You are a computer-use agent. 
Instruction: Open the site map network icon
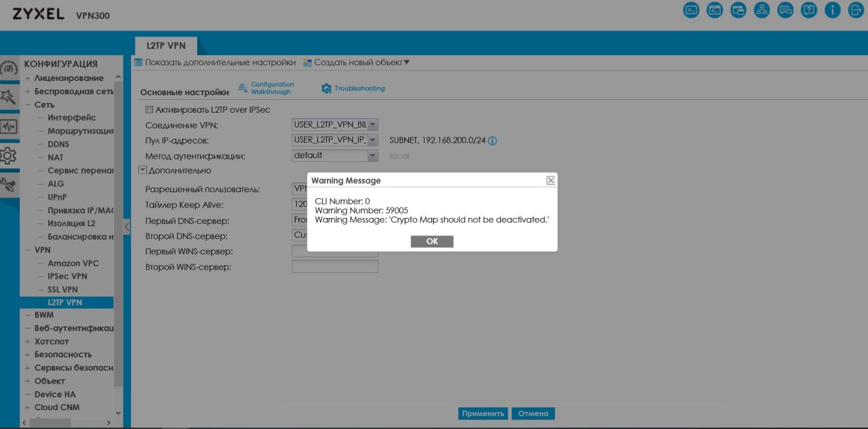coord(762,10)
